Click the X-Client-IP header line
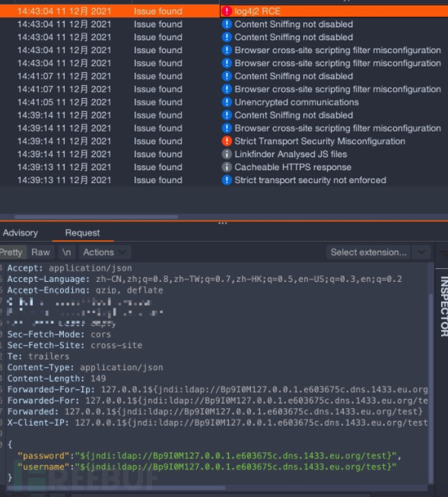 tap(218, 423)
